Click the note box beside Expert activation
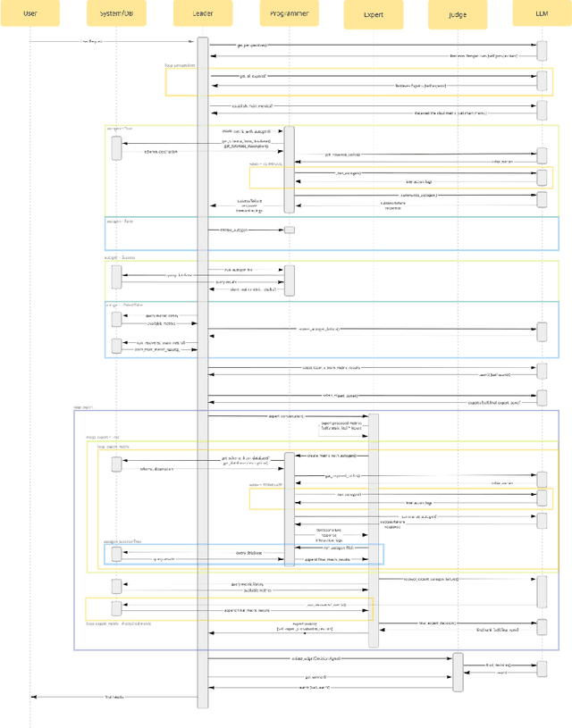572x728 pixels. tap(341, 427)
